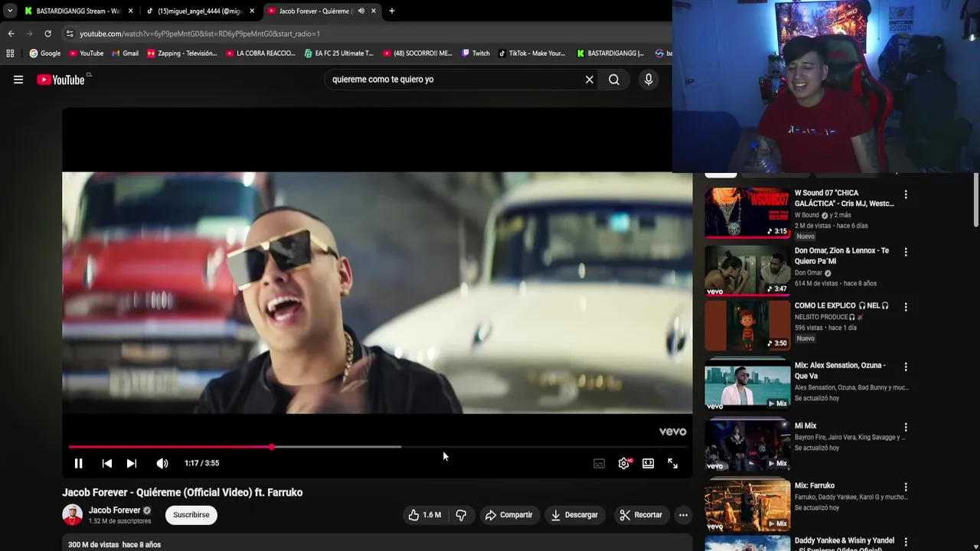The width and height of the screenshot is (980, 551).
Task: Reload the page
Action: pyautogui.click(x=47, y=34)
